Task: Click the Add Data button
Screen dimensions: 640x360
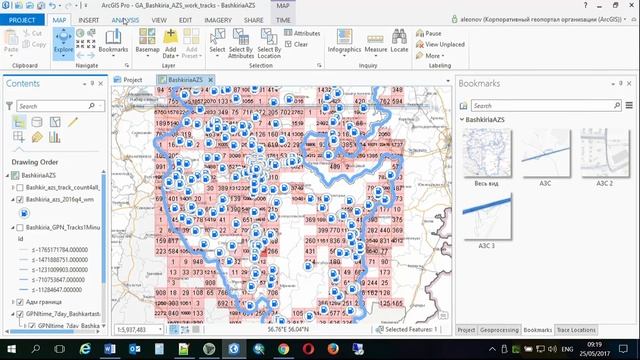Action: click(171, 42)
